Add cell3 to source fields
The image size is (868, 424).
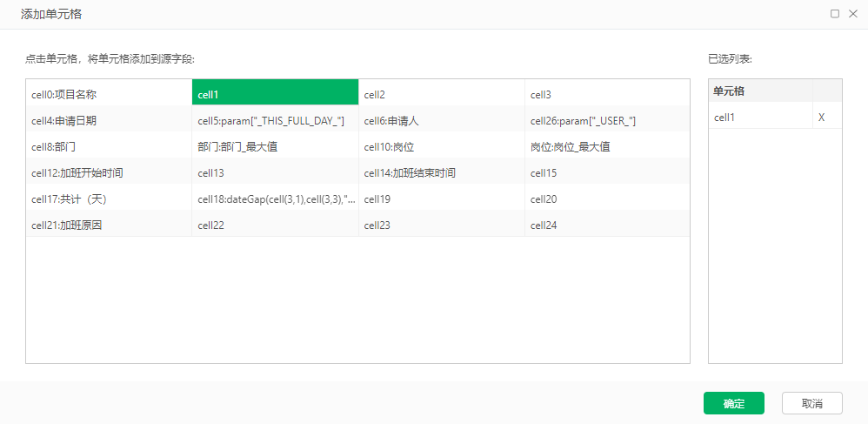[x=607, y=94]
